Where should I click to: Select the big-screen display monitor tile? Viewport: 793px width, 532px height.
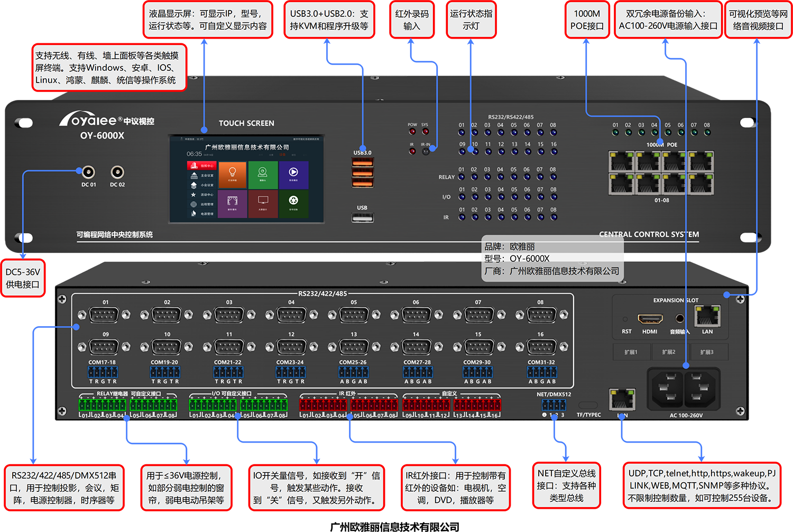coord(263,204)
